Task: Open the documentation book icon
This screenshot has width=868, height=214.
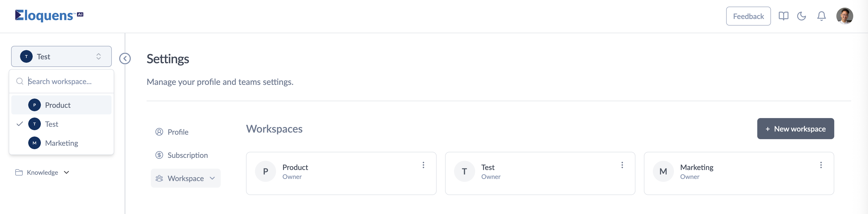Action: [783, 16]
